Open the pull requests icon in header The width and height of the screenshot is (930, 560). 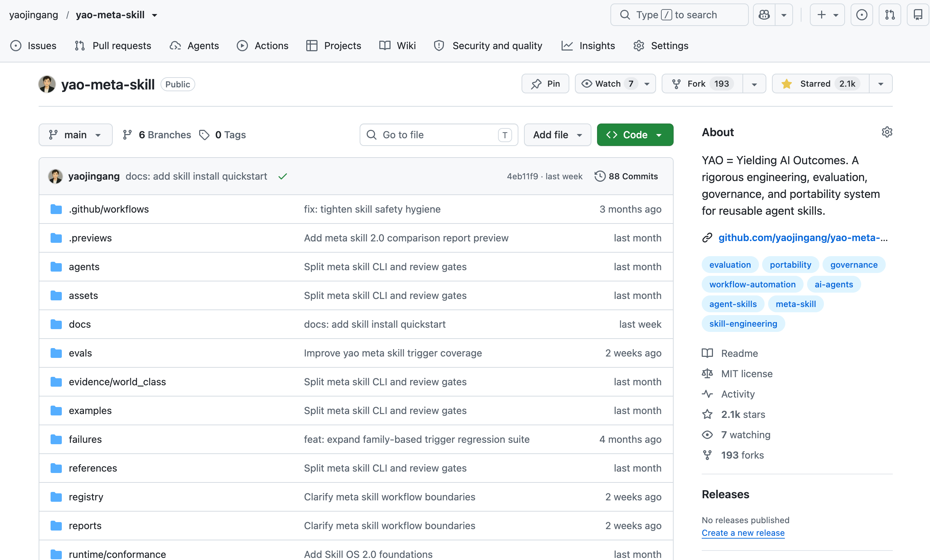pos(890,15)
